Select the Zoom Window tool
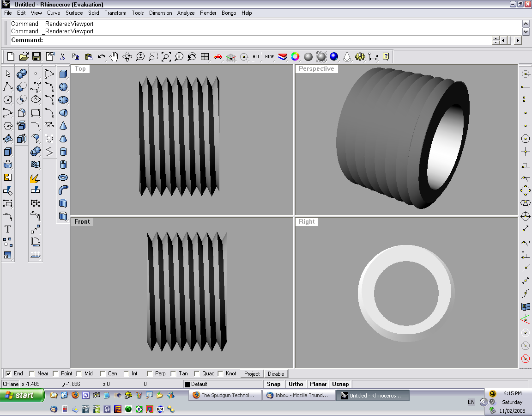Viewport: 532px width, 416px height. coord(153,57)
